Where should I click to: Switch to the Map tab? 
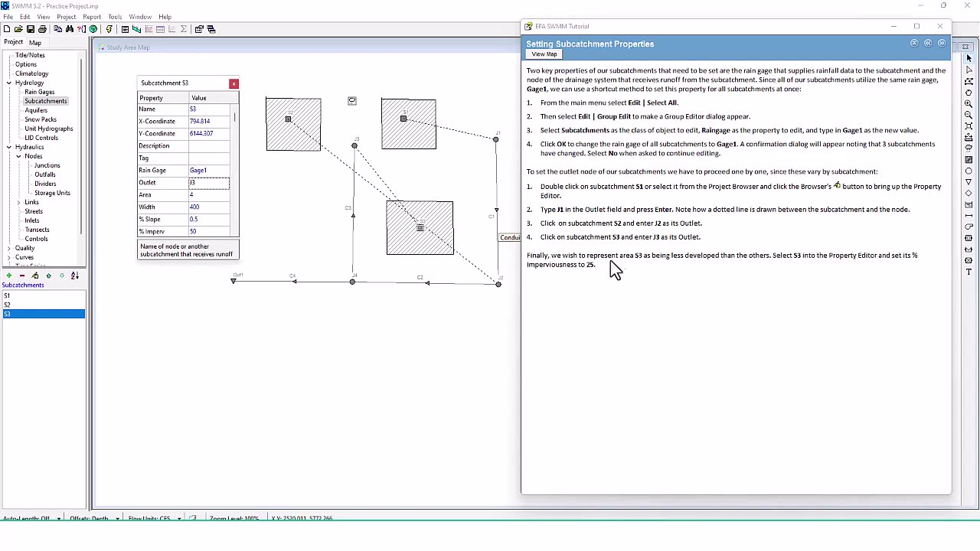click(x=35, y=43)
